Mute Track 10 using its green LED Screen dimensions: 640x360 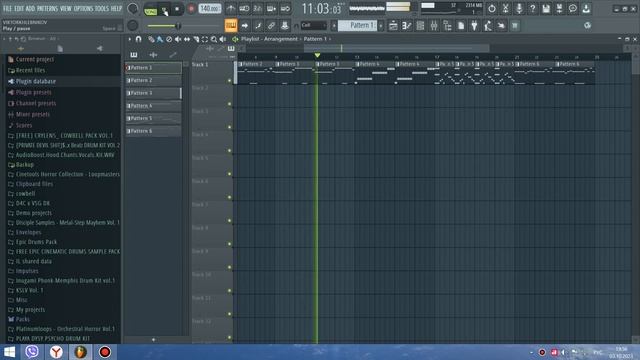coord(229,291)
